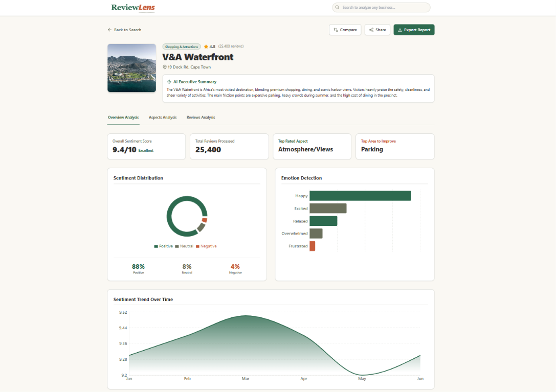Click the 4.8 rating value
556x392 pixels.
(212, 47)
